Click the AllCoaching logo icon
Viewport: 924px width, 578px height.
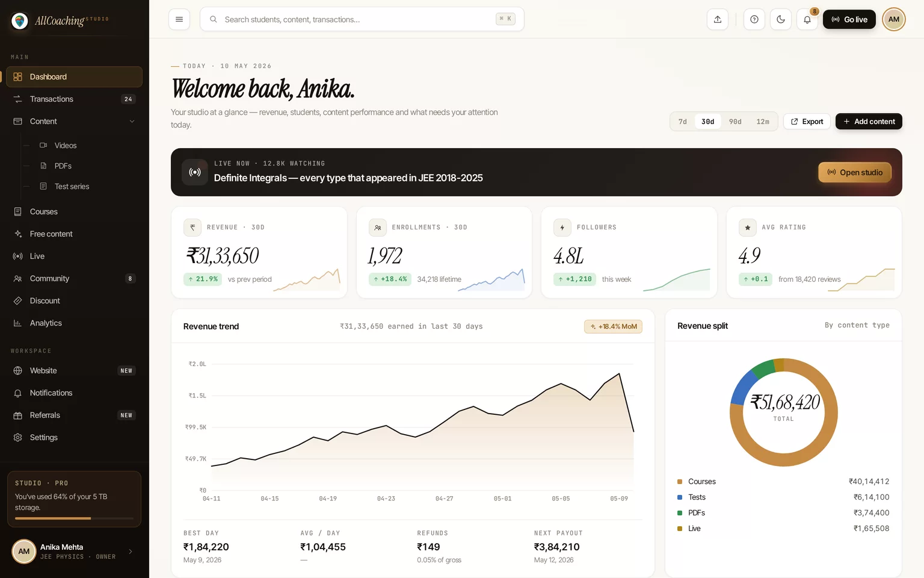(20, 21)
